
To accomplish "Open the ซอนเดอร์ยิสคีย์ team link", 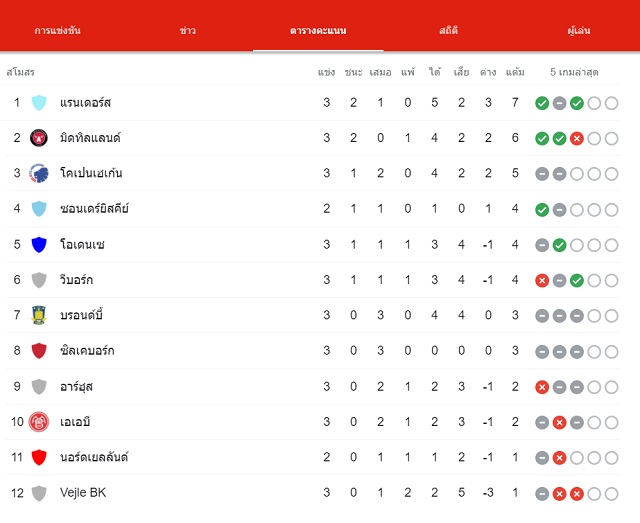I will (94, 209).
